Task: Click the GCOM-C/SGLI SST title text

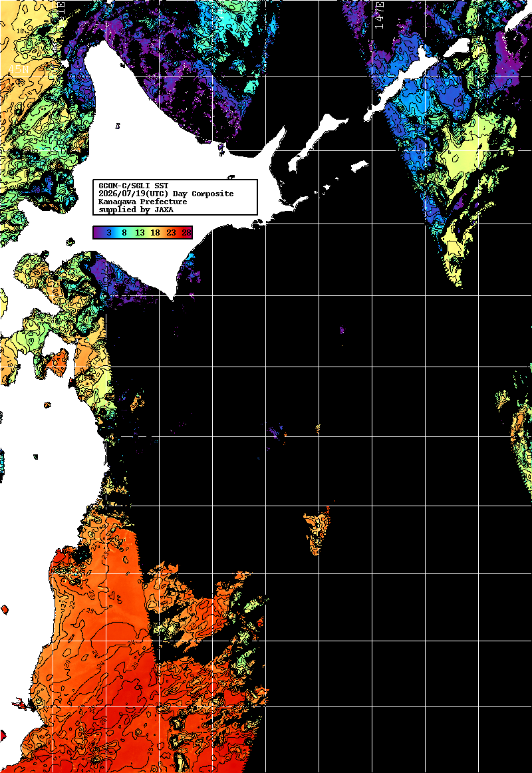Action: (134, 186)
